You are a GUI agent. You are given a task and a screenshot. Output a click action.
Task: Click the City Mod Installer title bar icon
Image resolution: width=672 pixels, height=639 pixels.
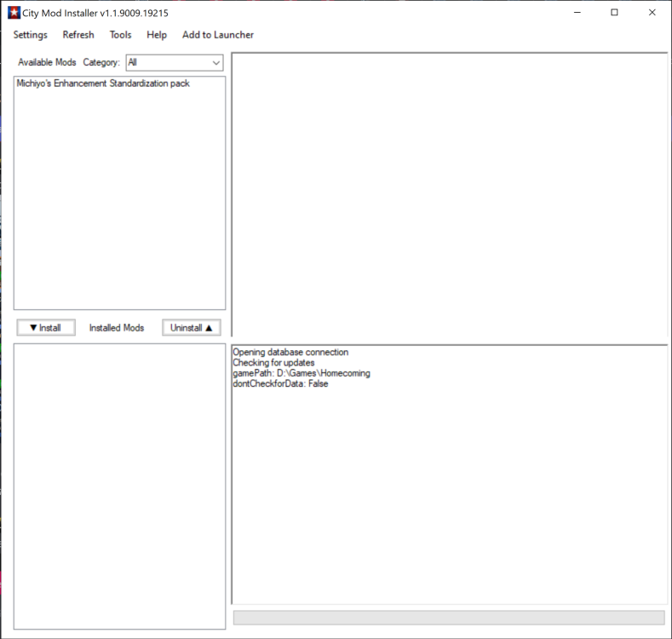(14, 13)
